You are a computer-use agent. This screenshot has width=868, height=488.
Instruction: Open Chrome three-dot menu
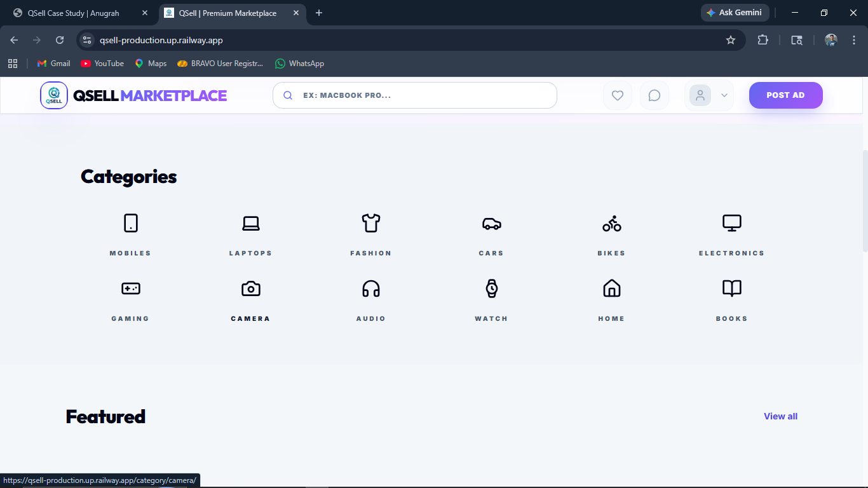pyautogui.click(x=853, y=40)
